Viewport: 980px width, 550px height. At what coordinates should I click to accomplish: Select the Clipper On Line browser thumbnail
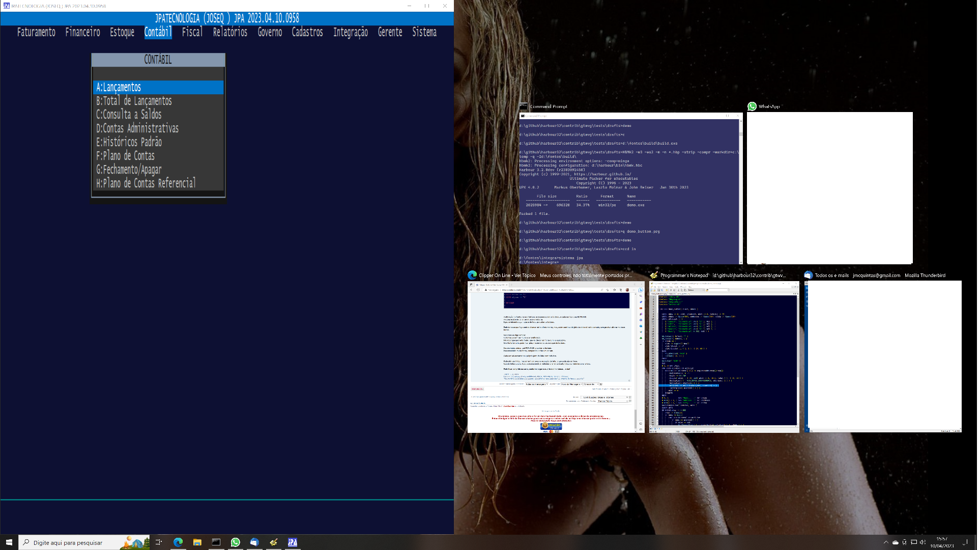point(555,356)
